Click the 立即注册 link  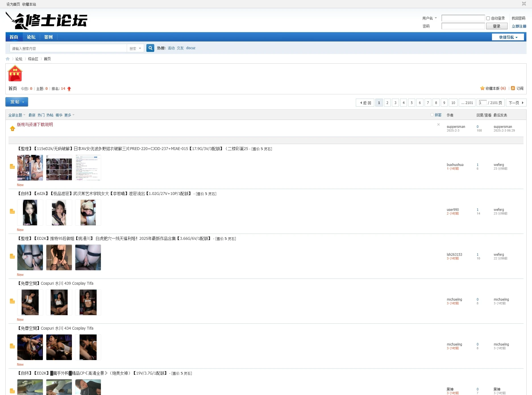519,26
